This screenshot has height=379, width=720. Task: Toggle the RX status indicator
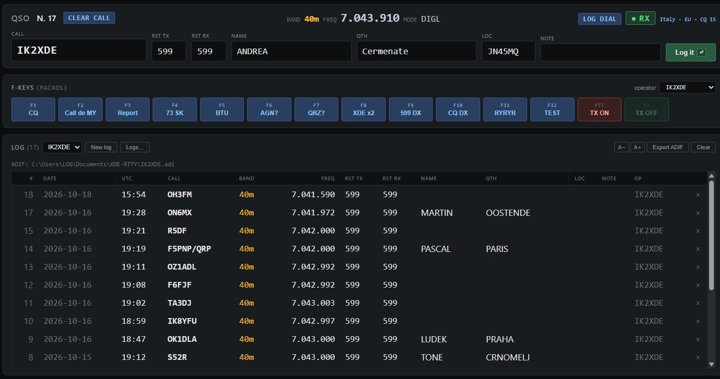[x=640, y=18]
